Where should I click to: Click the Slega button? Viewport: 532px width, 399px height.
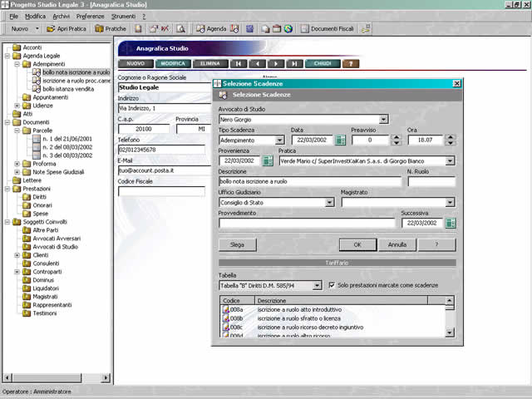[x=237, y=244]
